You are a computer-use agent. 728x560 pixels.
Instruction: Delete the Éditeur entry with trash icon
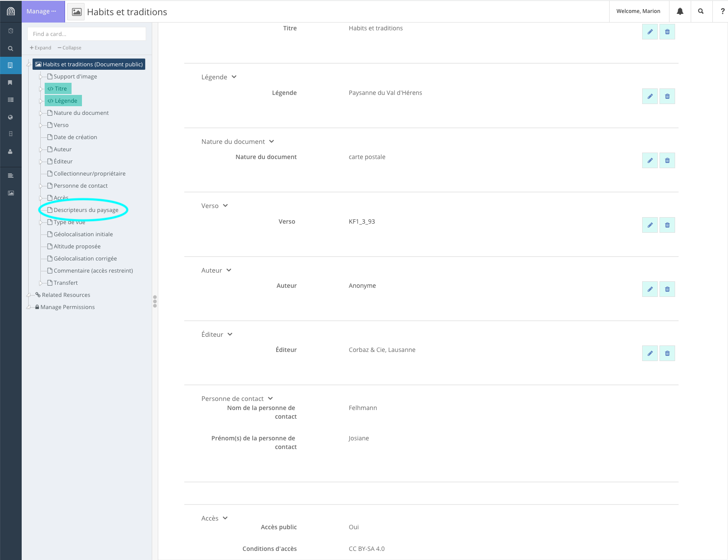667,353
